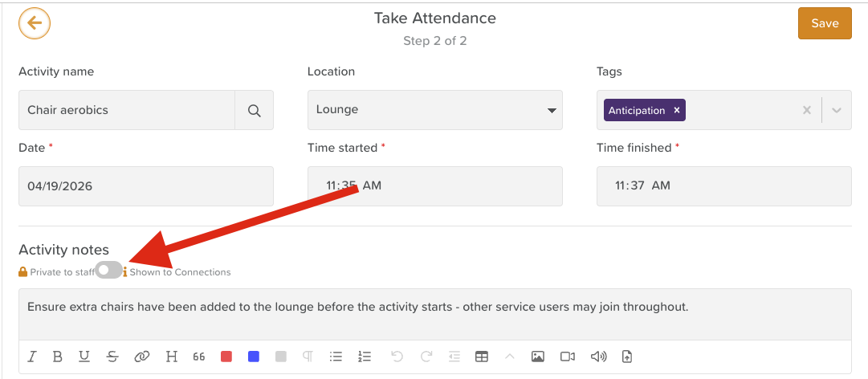This screenshot has width=868, height=379.
Task: Click the Date field showing 04/19/2026
Action: click(145, 186)
